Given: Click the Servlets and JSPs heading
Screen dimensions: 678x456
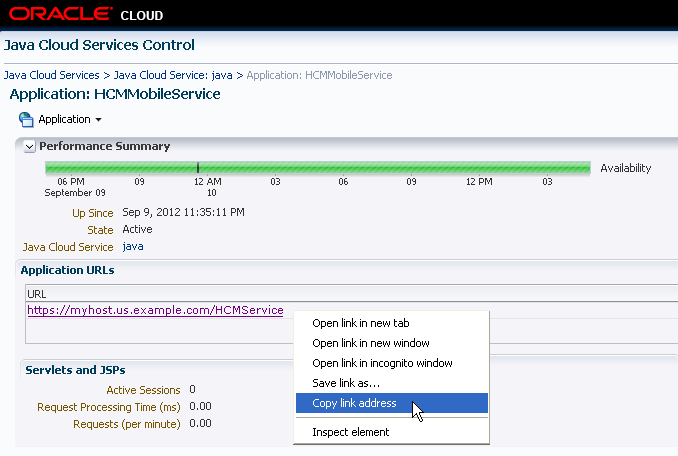Looking at the screenshot, I should pyautogui.click(x=75, y=370).
